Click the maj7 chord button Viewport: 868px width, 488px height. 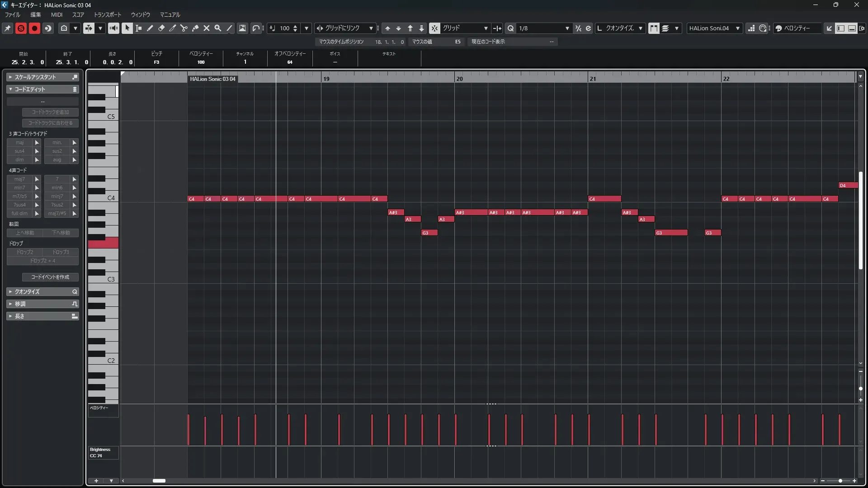pyautogui.click(x=19, y=179)
